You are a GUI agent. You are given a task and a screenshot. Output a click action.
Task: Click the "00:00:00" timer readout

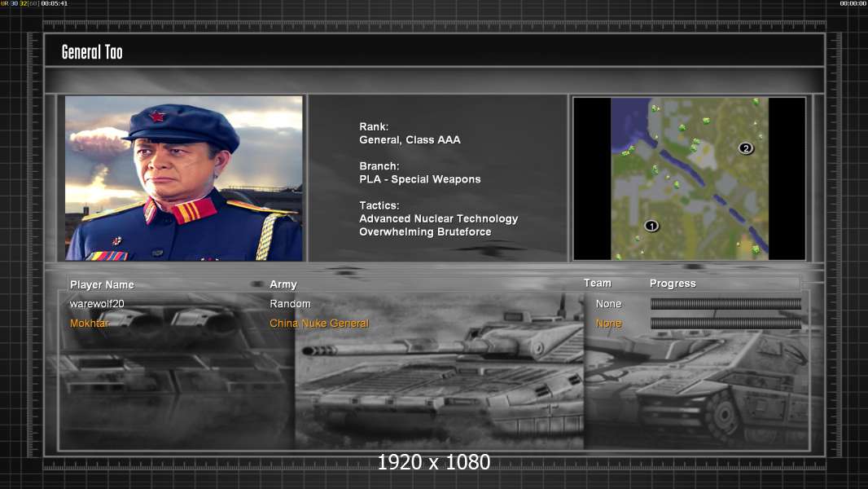[x=853, y=4]
